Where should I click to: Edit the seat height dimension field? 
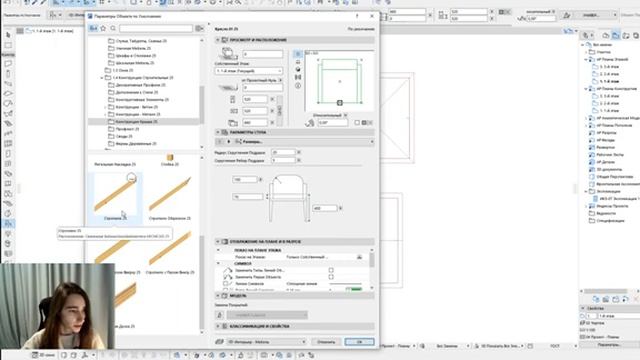pos(325,208)
